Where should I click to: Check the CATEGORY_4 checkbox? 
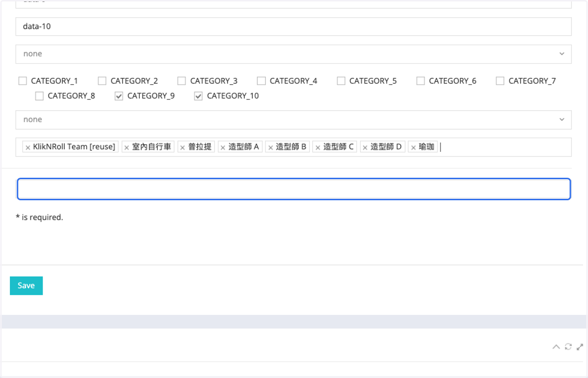pyautogui.click(x=261, y=81)
